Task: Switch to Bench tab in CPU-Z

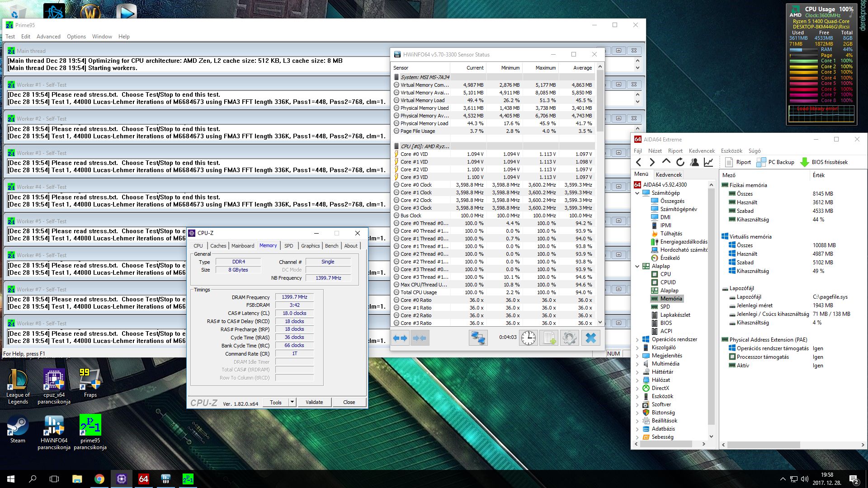Action: (331, 246)
